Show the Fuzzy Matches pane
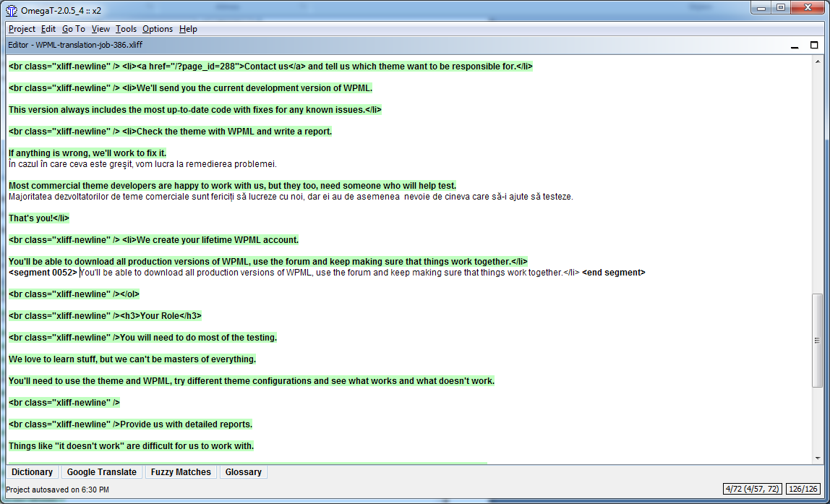The image size is (830, 504). pos(181,471)
